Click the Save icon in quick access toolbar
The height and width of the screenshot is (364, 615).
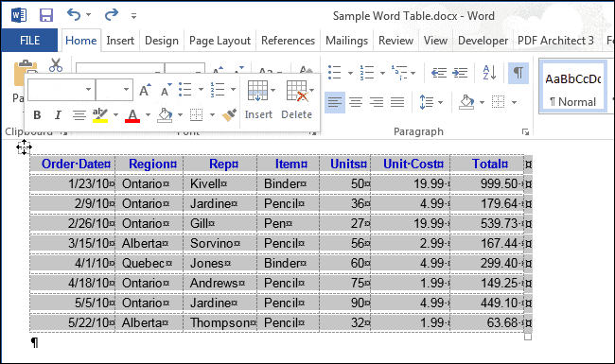[46, 15]
